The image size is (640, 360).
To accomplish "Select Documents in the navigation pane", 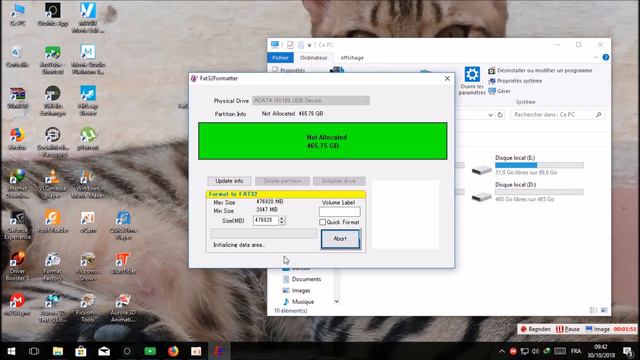I will [x=301, y=279].
